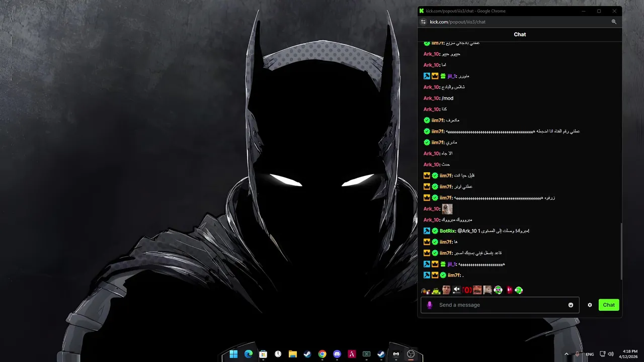This screenshot has height=362, width=644.
Task: Click jil_1 username on the lowest jil_1 message
Action: click(452, 264)
